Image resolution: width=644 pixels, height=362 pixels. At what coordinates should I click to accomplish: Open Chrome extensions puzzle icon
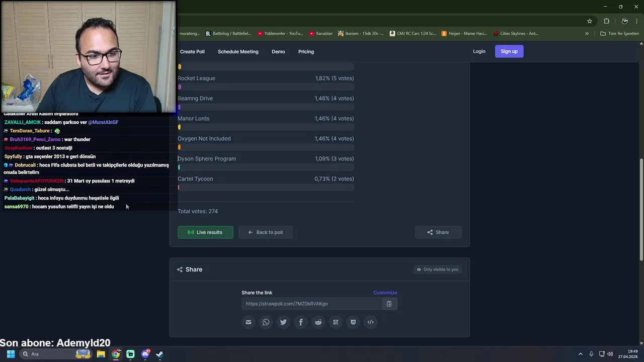606,21
